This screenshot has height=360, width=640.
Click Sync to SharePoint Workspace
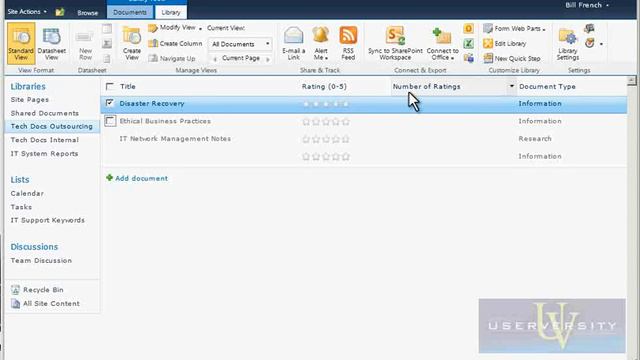pyautogui.click(x=395, y=43)
